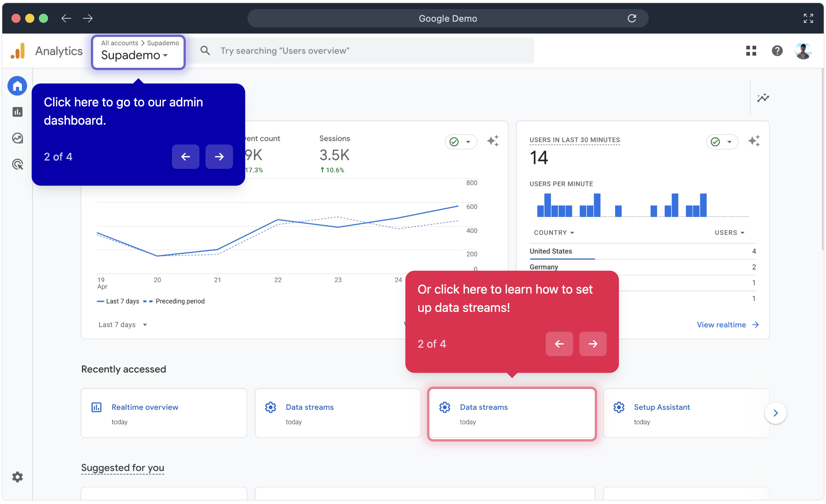Click the gear icon on highlighted Data streams card
The width and height of the screenshot is (826, 504).
point(445,407)
